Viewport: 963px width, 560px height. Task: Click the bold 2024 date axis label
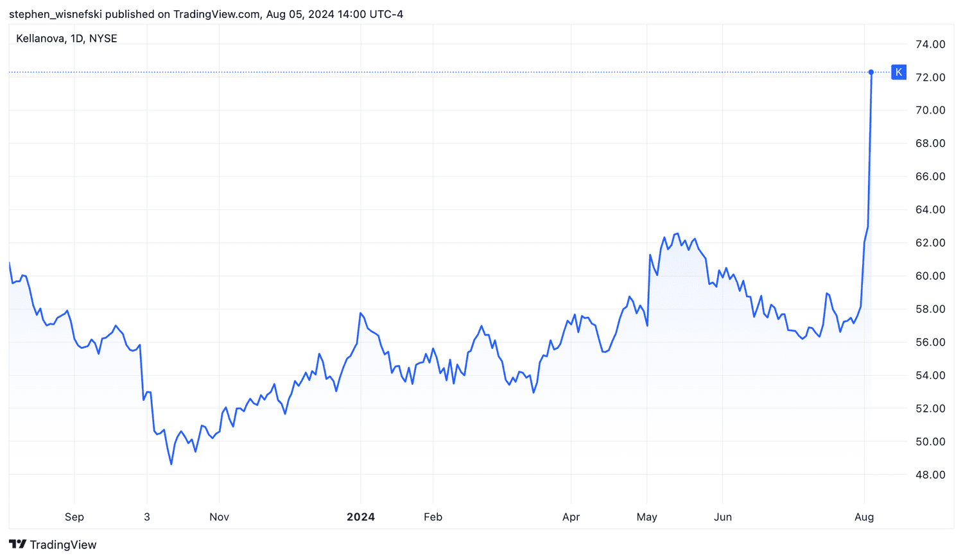click(x=361, y=517)
